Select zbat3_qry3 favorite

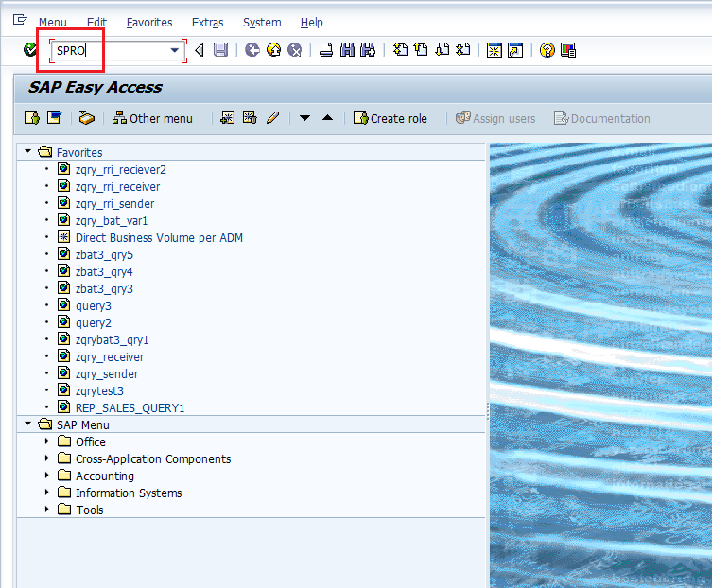coord(104,288)
